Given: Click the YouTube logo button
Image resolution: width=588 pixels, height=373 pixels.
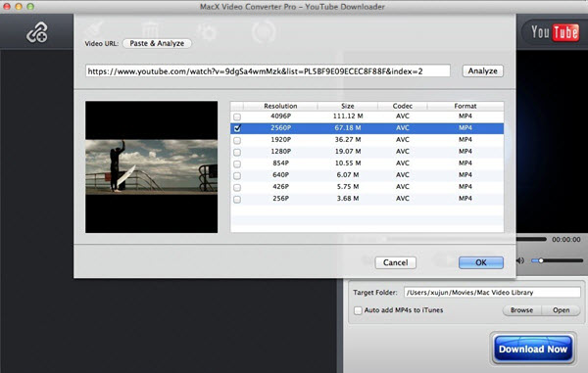Looking at the screenshot, I should coord(555,32).
